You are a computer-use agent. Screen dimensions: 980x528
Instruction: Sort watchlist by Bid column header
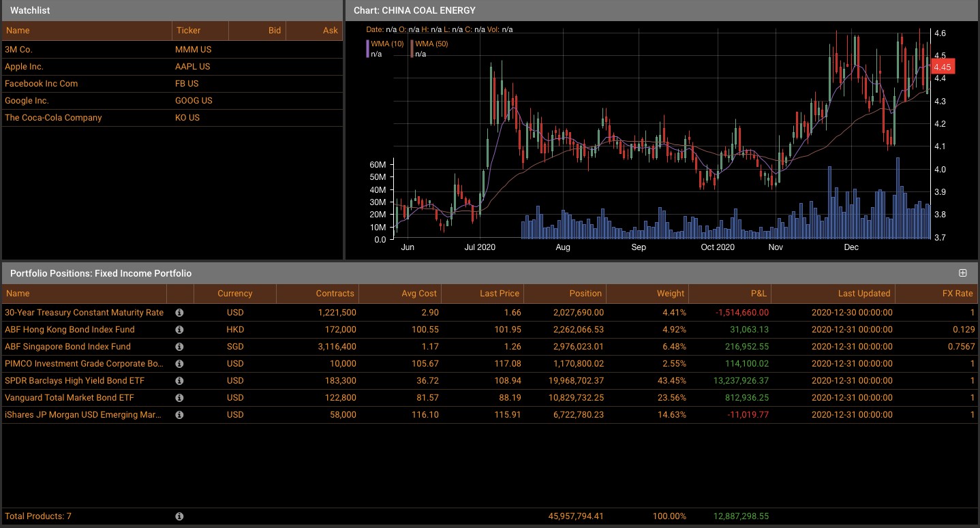(257, 31)
